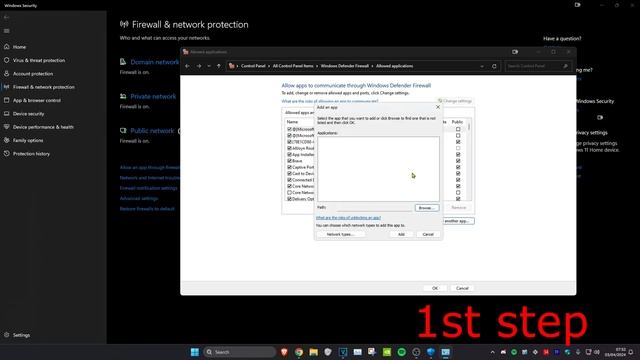Screen dimensions: 640x360
Task: Click Restore firewalls to default link
Action: (x=147, y=209)
